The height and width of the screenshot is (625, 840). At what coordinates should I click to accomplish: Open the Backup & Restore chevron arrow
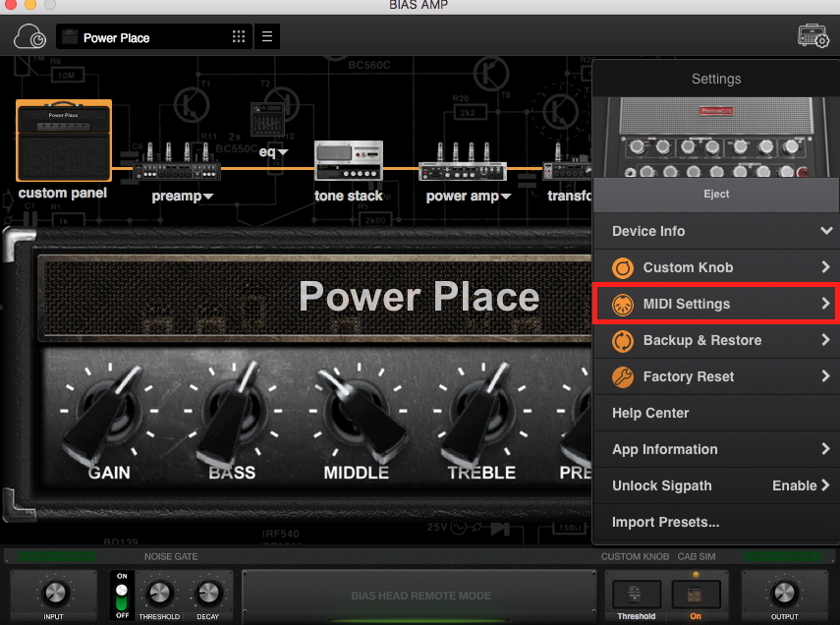(x=825, y=340)
